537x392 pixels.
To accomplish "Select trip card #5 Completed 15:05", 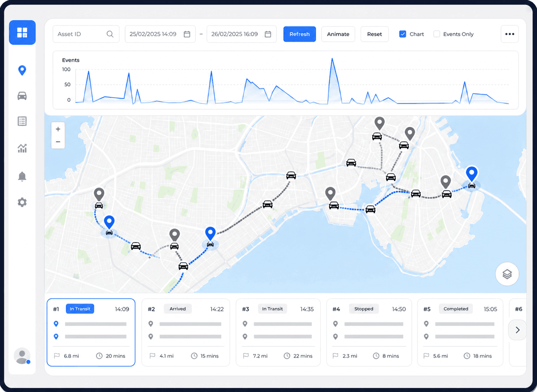I will click(x=460, y=333).
